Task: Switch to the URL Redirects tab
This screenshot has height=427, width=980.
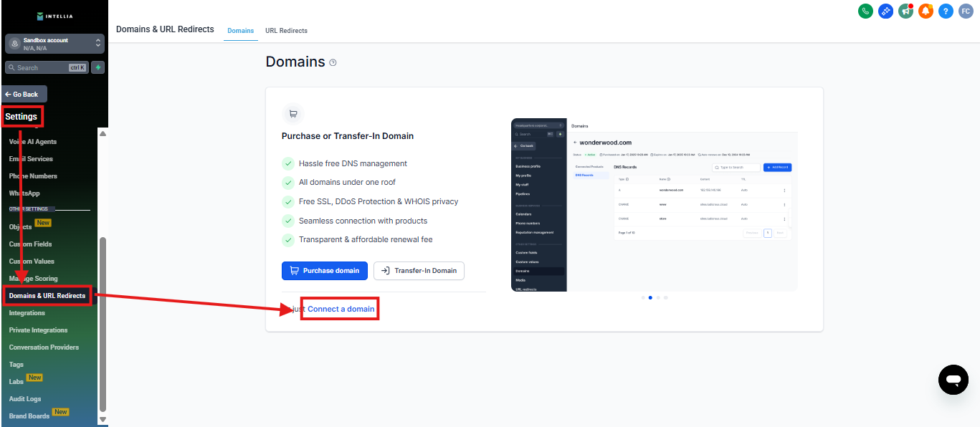Action: tap(286, 31)
